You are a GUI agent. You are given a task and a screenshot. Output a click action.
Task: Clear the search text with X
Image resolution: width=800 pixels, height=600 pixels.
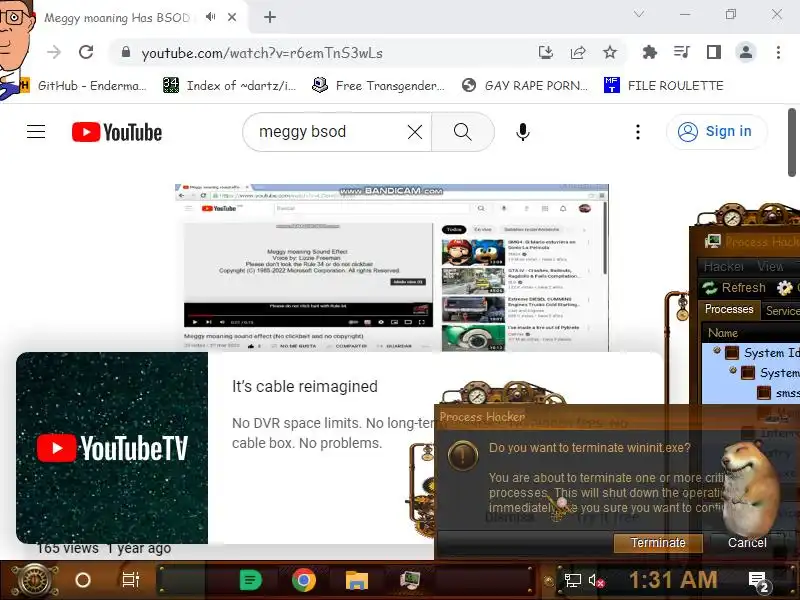tap(415, 132)
